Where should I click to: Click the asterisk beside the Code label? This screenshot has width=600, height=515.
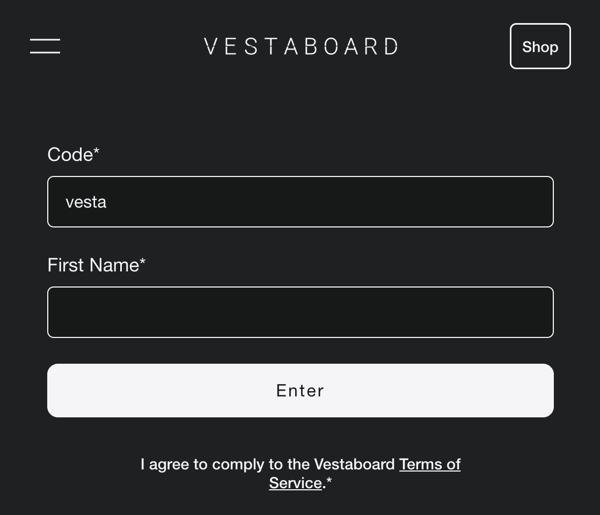[x=97, y=152]
